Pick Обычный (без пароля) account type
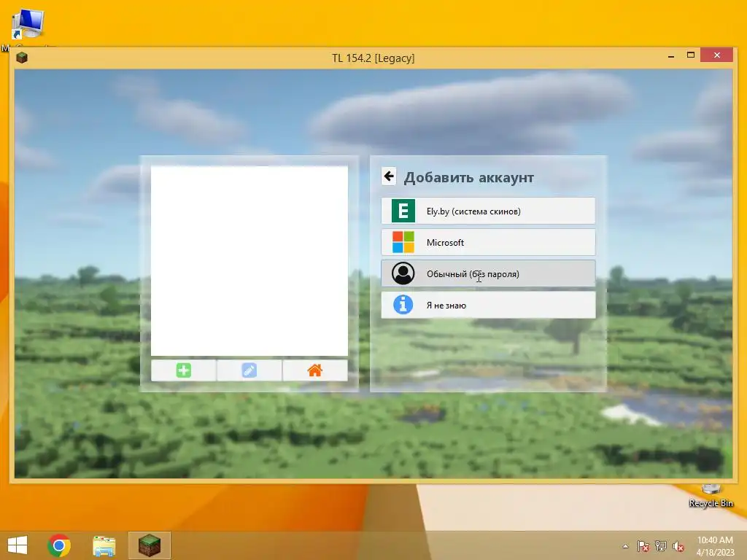 pyautogui.click(x=488, y=274)
